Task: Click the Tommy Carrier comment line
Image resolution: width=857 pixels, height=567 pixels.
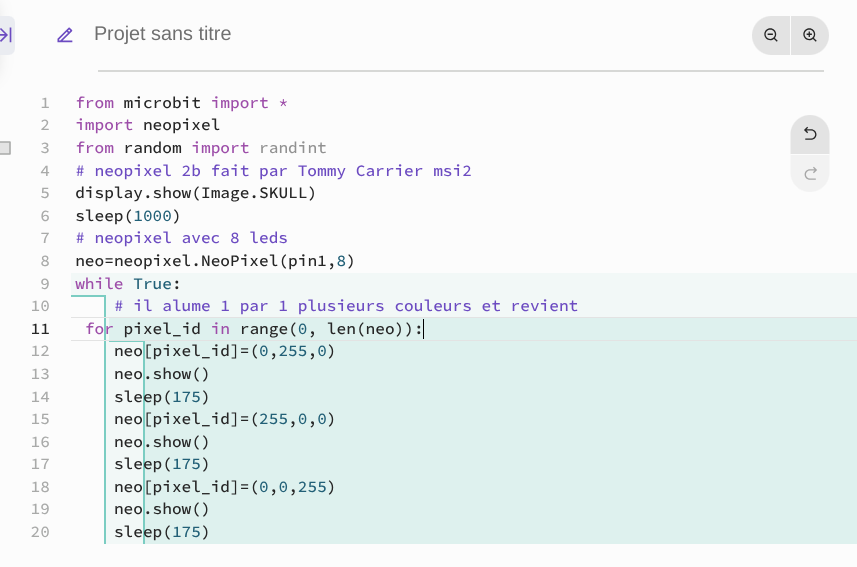Action: tap(273, 171)
